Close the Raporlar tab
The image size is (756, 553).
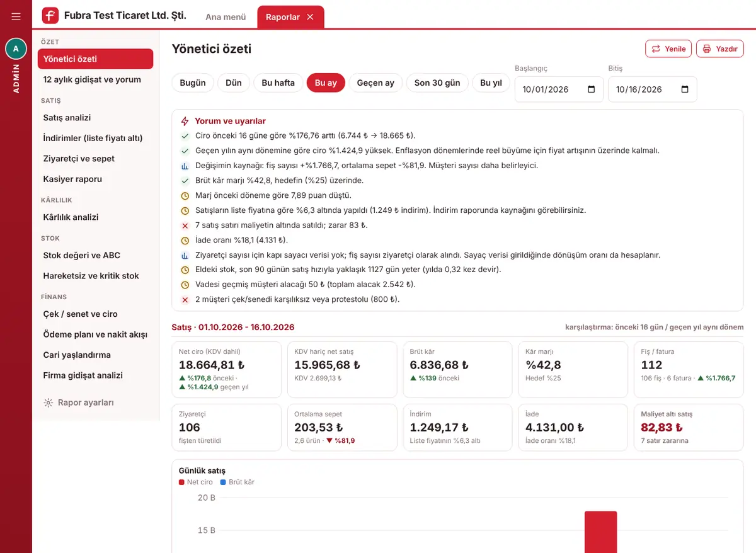[310, 17]
